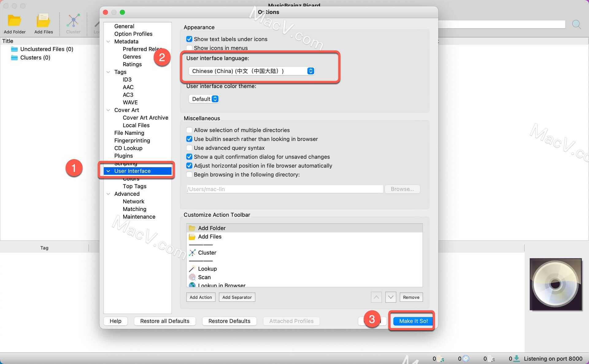The image size is (589, 364).
Task: Open the CD Lookup options page
Action: [x=128, y=148]
